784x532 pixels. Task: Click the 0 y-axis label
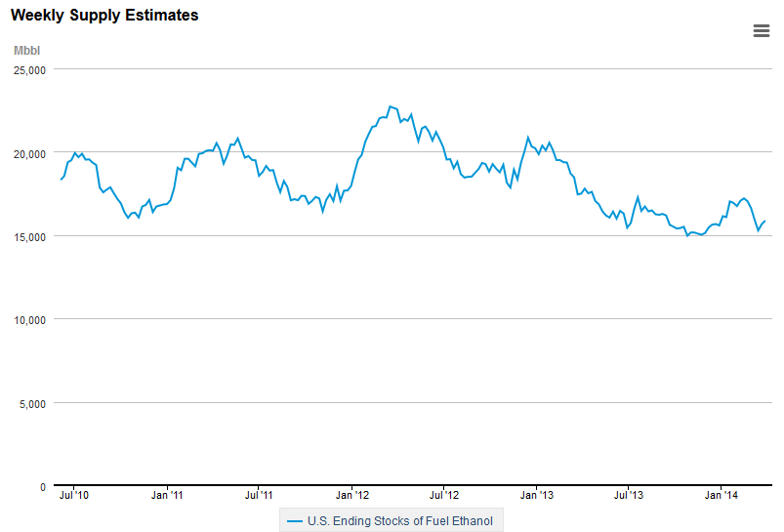(43, 486)
